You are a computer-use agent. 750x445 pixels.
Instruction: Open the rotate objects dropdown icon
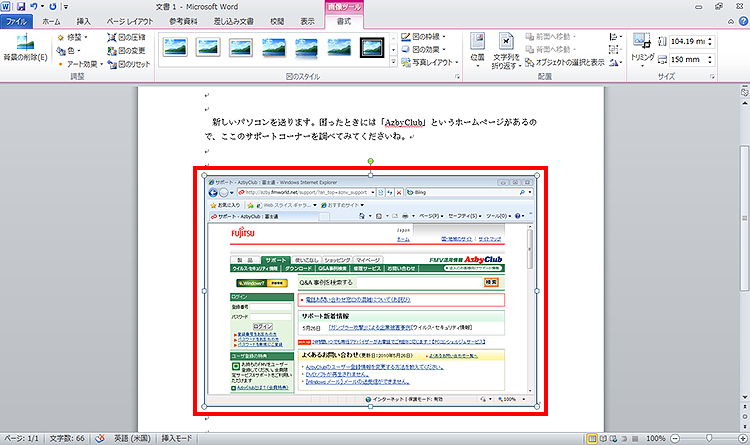pyautogui.click(x=615, y=63)
